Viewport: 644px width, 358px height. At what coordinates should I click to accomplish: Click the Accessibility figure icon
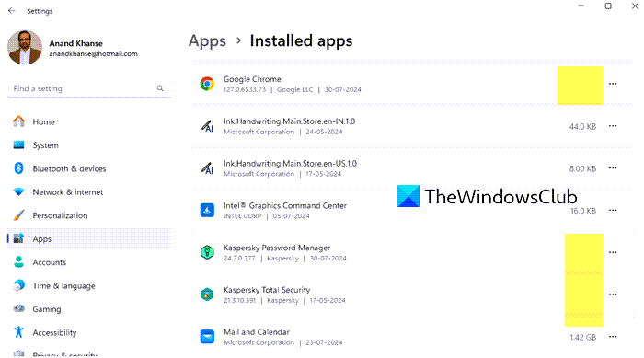point(19,332)
